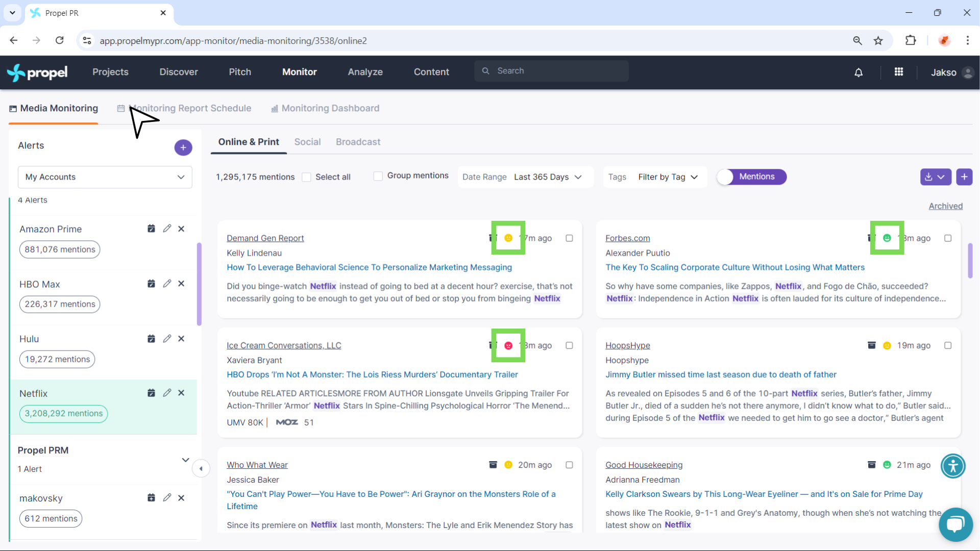Open the browser extensions icon
Image resolution: width=980 pixels, height=551 pixels.
911,40
